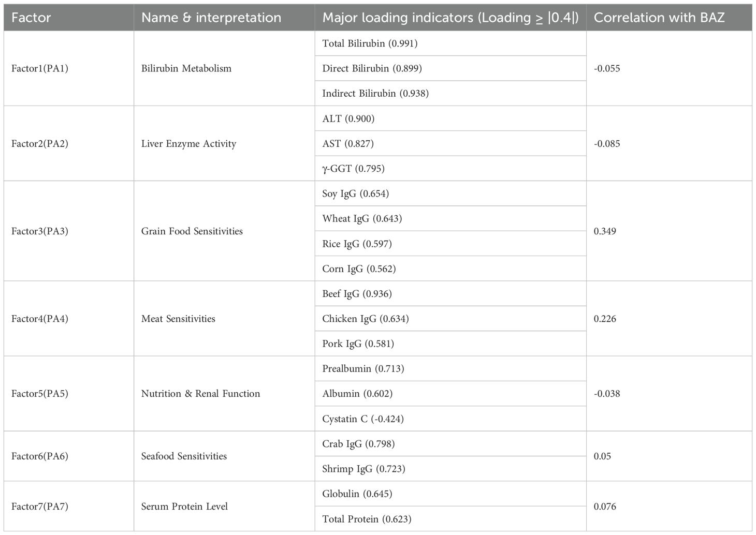Screen dimensions: 756x535
Task: Select the Beef IgG (0.936) cell
Action: pyautogui.click(x=357, y=294)
